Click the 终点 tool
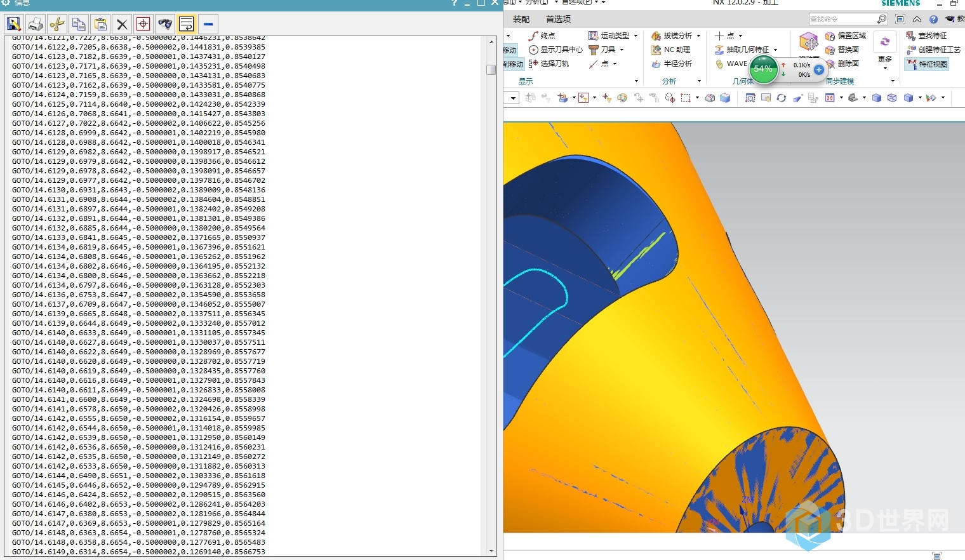965x560 pixels. coord(542,36)
